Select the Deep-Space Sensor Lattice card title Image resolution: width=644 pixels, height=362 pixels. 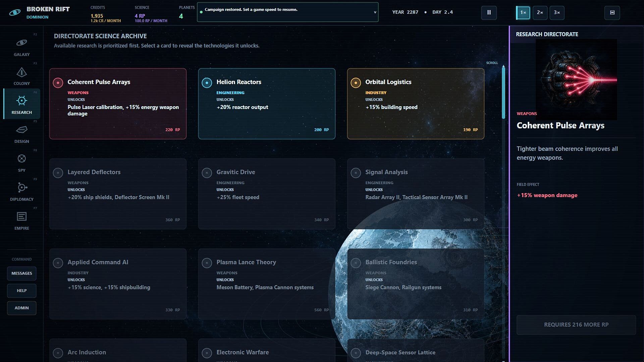point(400,353)
